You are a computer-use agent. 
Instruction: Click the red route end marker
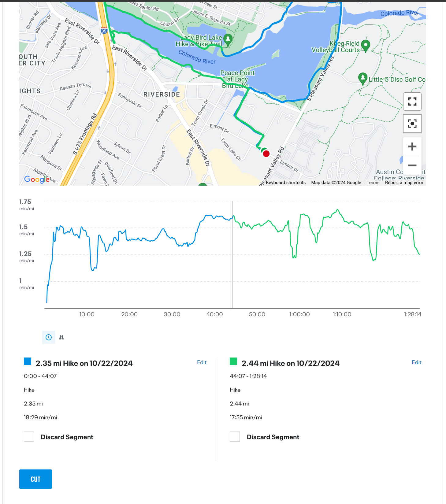266,154
